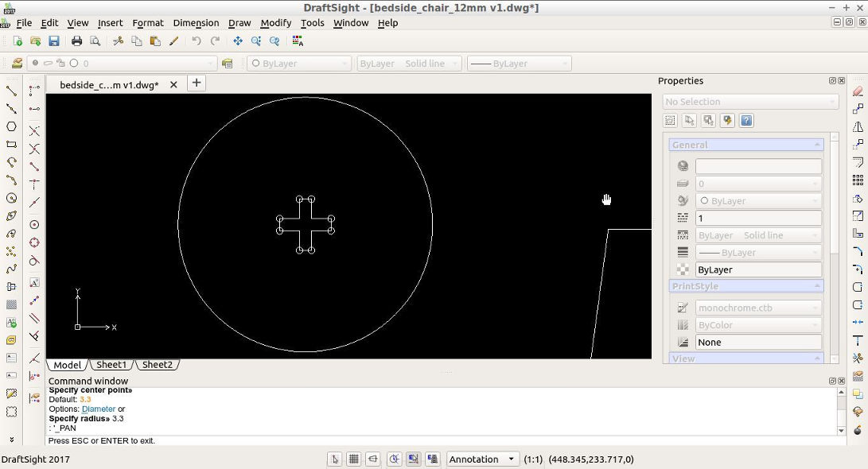This screenshot has width=868, height=469.
Task: Click the Delete eraser icon
Action: [x=858, y=91]
